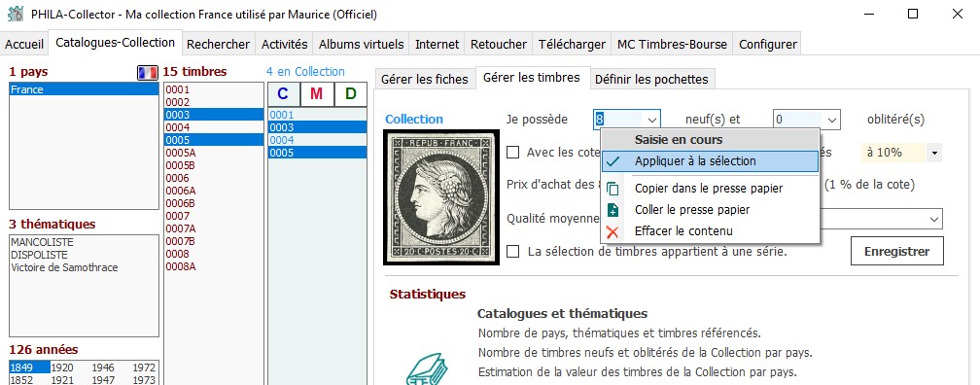Switch to Albums virtuels tab

coord(362,45)
